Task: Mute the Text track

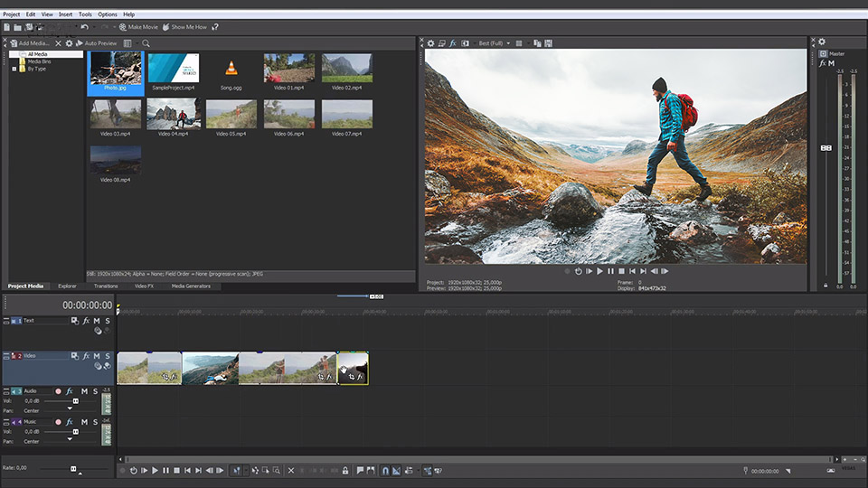Action: 97,320
